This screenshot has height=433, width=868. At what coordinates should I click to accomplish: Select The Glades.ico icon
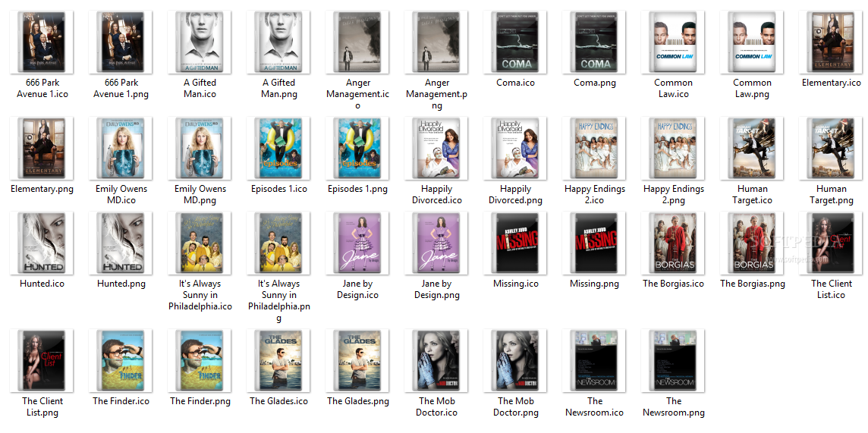click(278, 360)
